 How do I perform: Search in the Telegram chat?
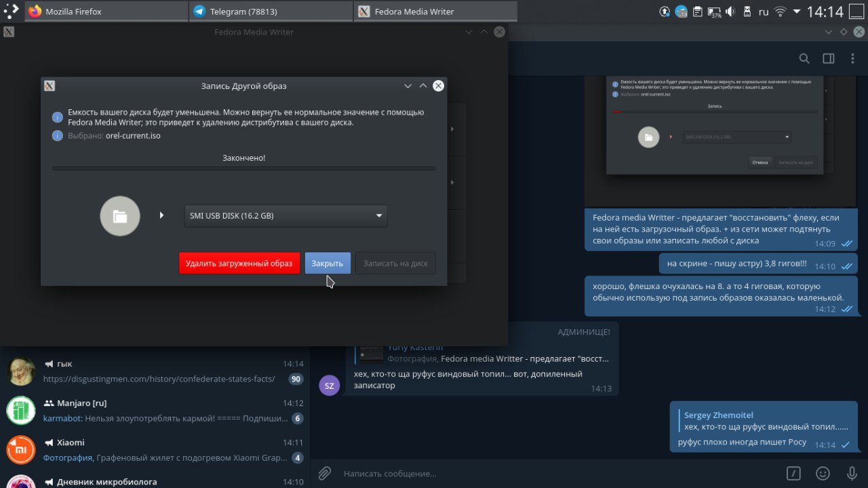pyautogui.click(x=804, y=58)
